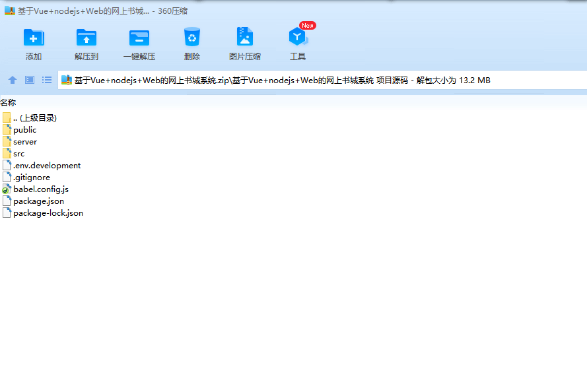The image size is (587, 392).
Task: Click the .env.development file icon
Action: coord(7,166)
